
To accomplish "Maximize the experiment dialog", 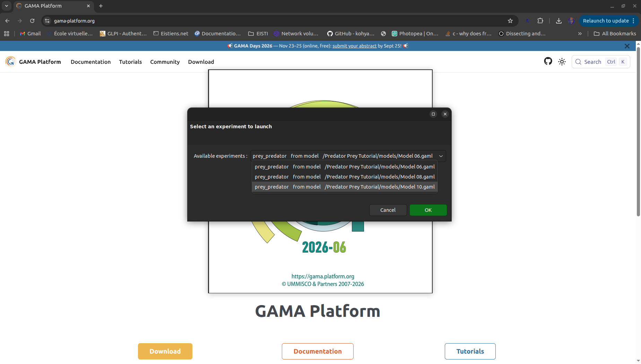I will (x=433, y=114).
